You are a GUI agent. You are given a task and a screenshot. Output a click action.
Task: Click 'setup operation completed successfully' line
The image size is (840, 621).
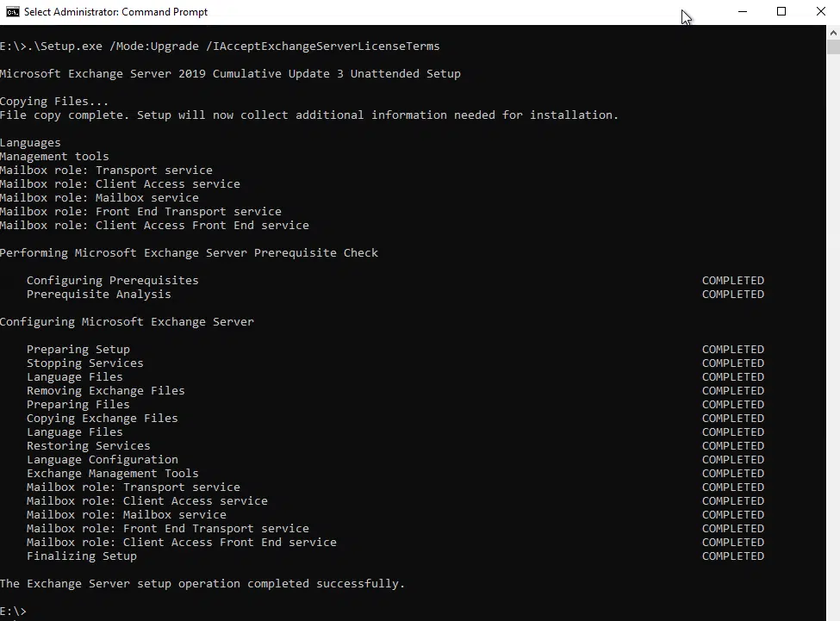tap(202, 583)
